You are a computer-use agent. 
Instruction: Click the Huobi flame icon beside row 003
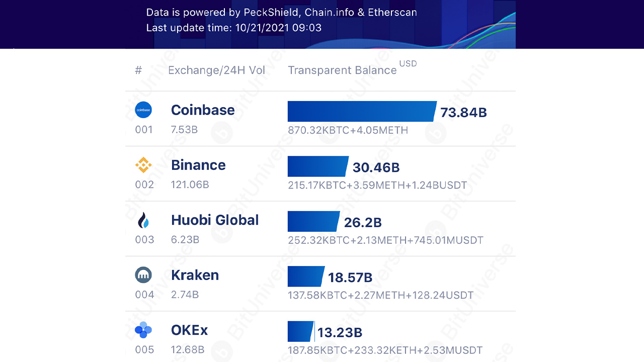click(x=143, y=220)
